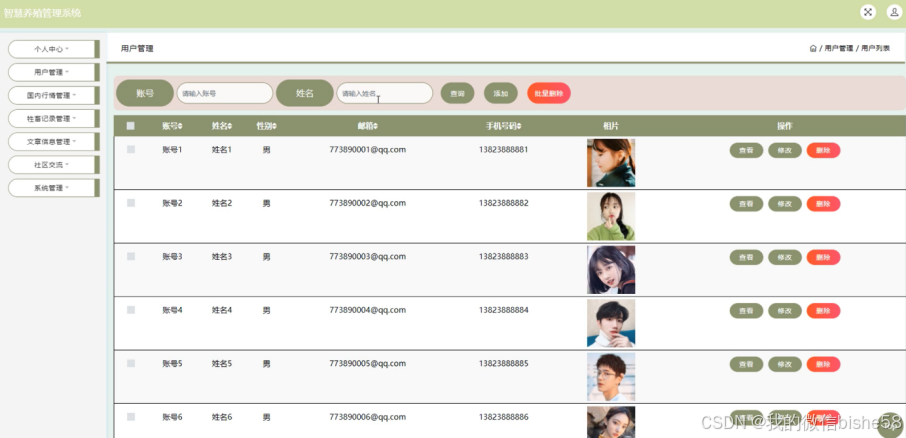Click the 查询 search button
This screenshot has width=906, height=438.
457,93
